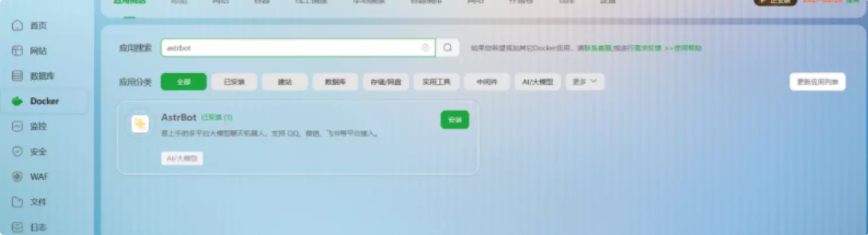Click the green 安装 button for AstrBot

tap(455, 120)
